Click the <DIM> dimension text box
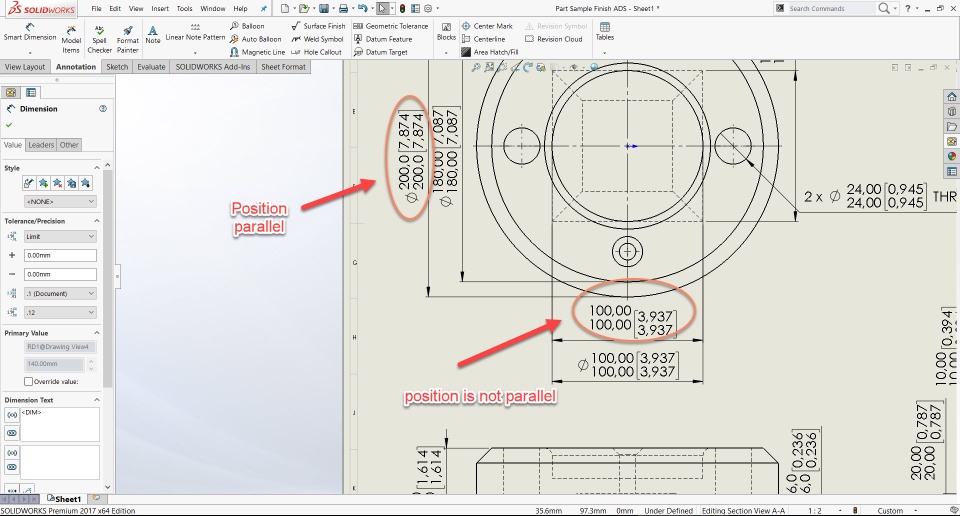The height and width of the screenshot is (516, 960). 60,424
